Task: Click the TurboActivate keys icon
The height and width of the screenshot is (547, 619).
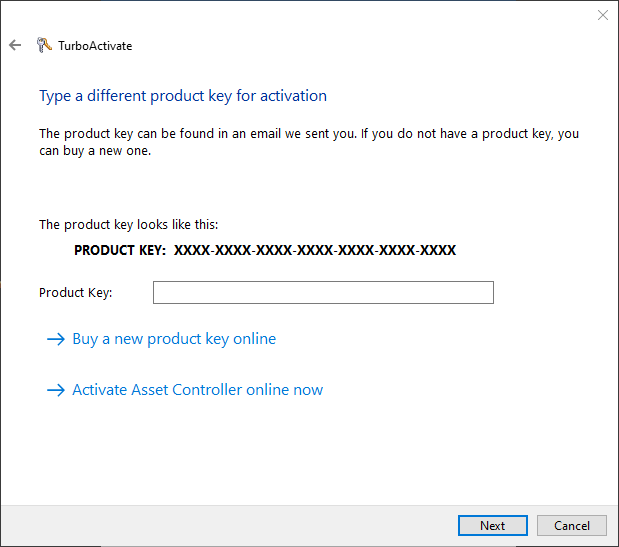Action: pos(44,45)
